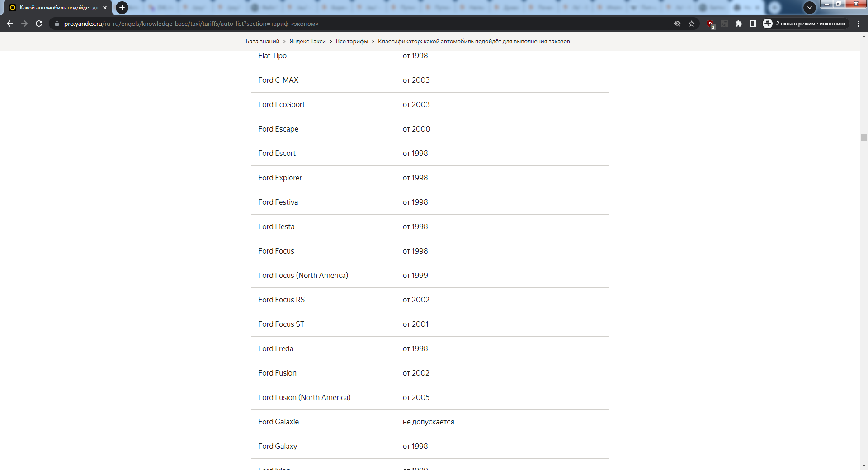Go forward in browser history
Screen dimensions: 868x470
[x=24, y=23]
